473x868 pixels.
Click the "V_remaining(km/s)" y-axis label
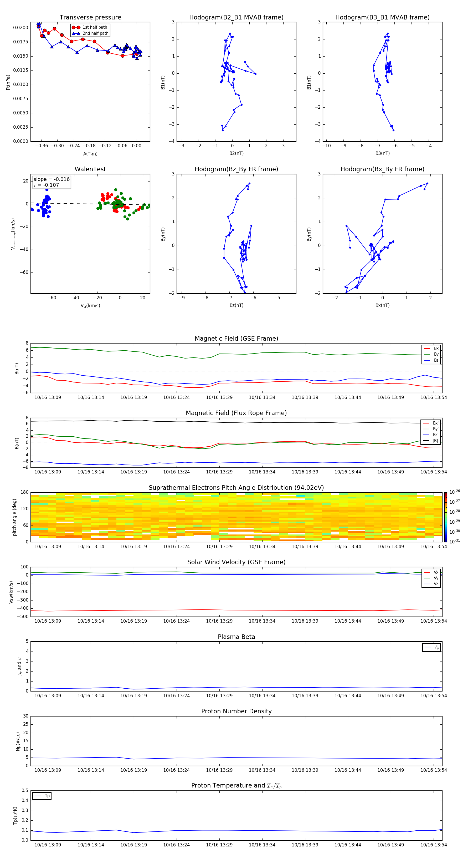(13, 234)
